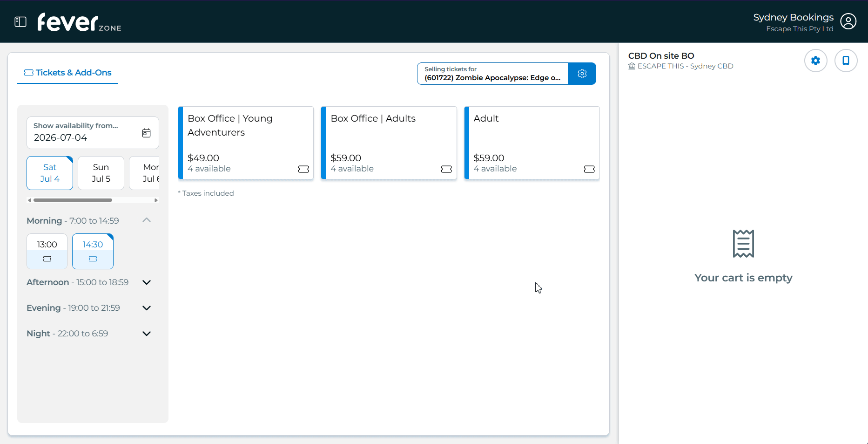Expand the Night time section
Screen dimensions: 868x444
[x=147, y=334]
